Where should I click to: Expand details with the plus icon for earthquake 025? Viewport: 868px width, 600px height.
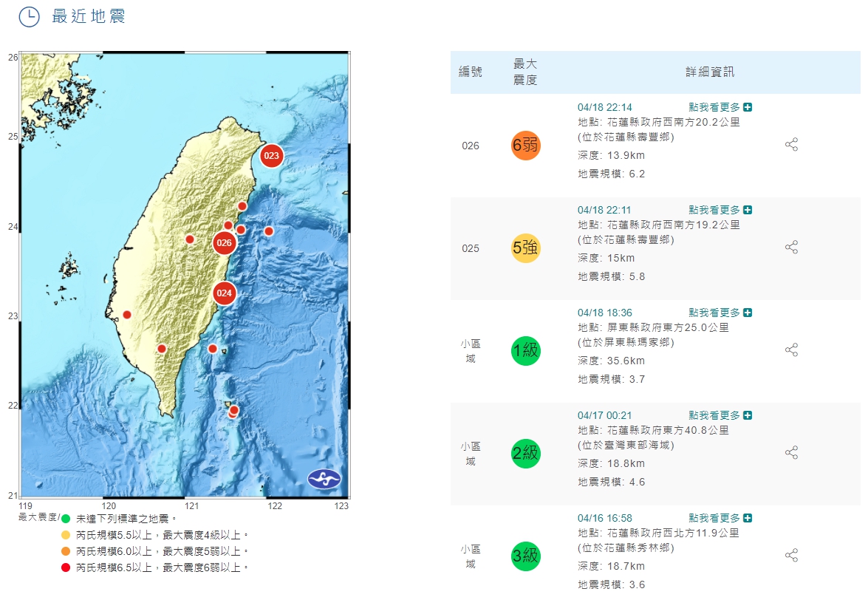pyautogui.click(x=748, y=209)
